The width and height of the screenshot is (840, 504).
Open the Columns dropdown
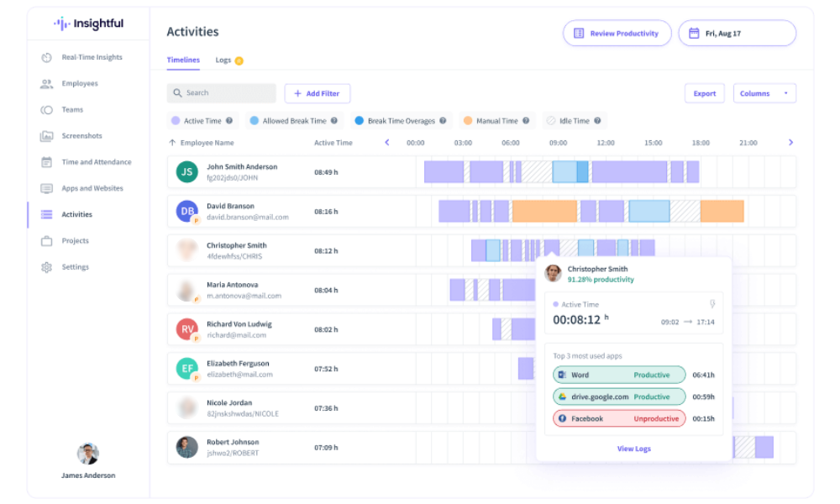pyautogui.click(x=764, y=93)
